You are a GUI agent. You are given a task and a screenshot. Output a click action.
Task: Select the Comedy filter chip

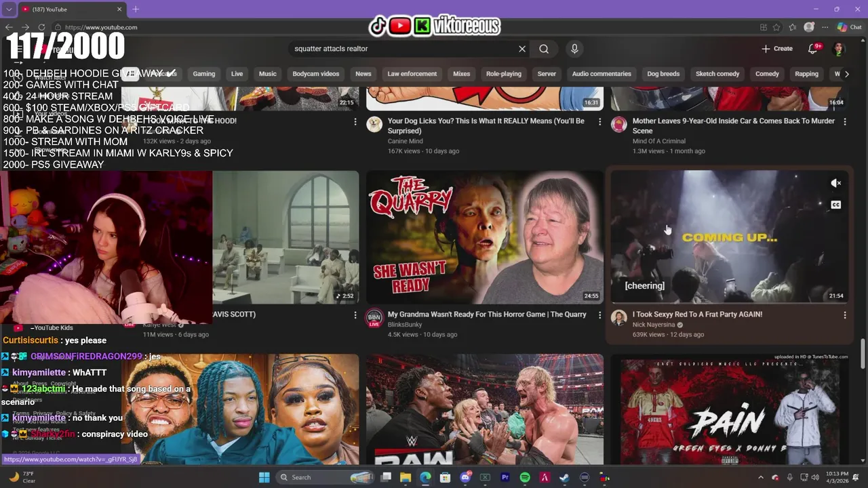click(767, 74)
